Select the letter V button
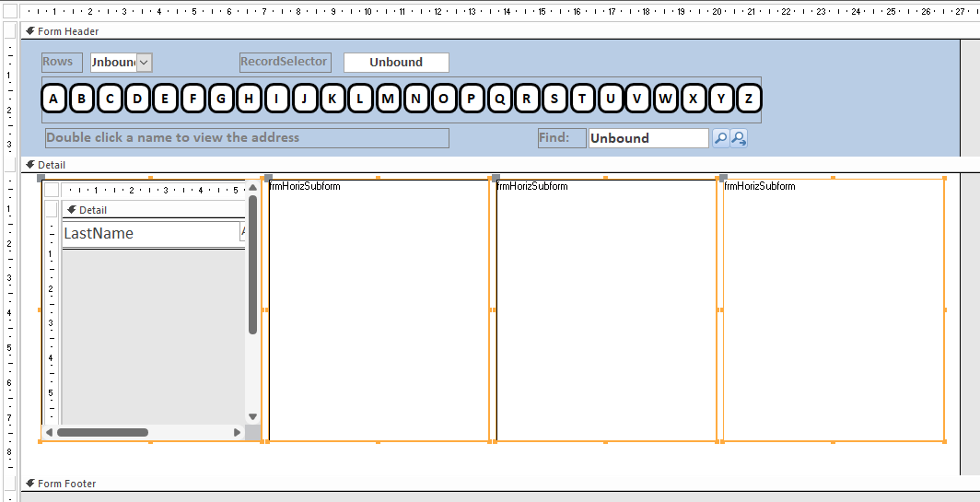Screen dimensions: 980x502 tap(637, 99)
